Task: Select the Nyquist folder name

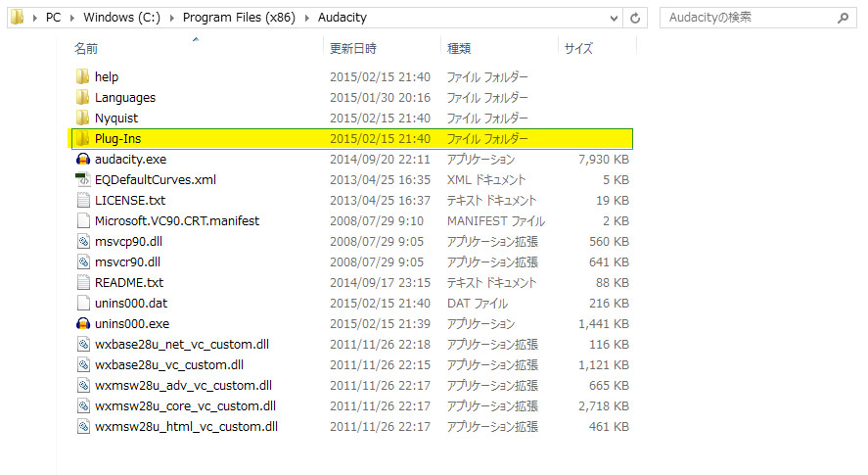Action: click(116, 119)
